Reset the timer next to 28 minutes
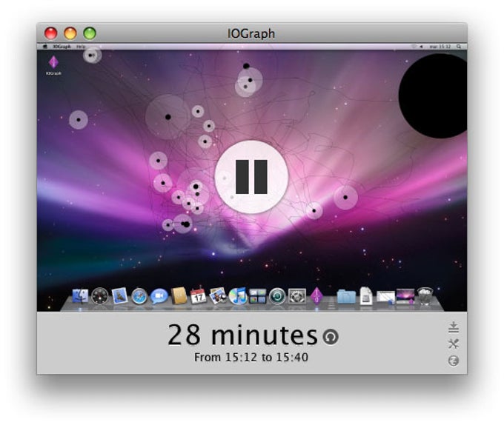 tap(331, 337)
